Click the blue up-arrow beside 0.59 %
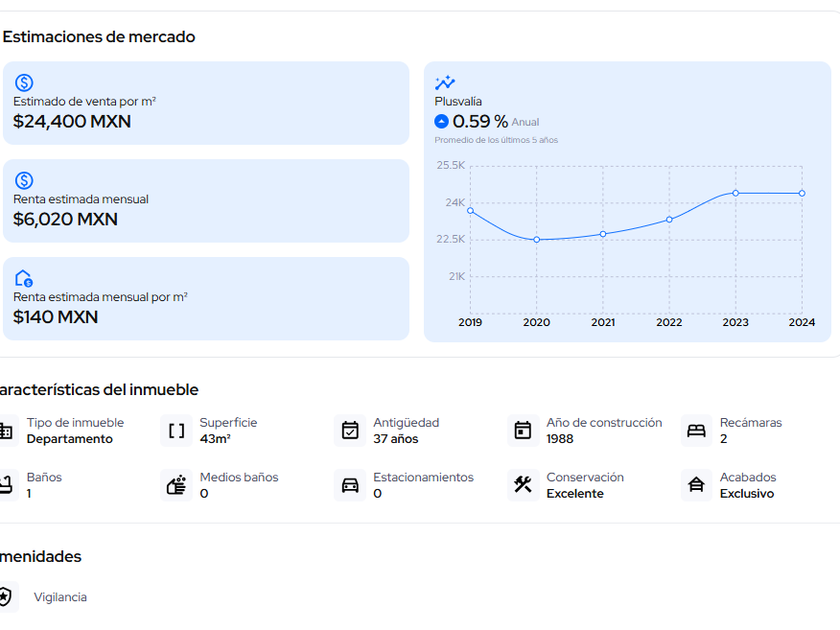 pos(442,122)
